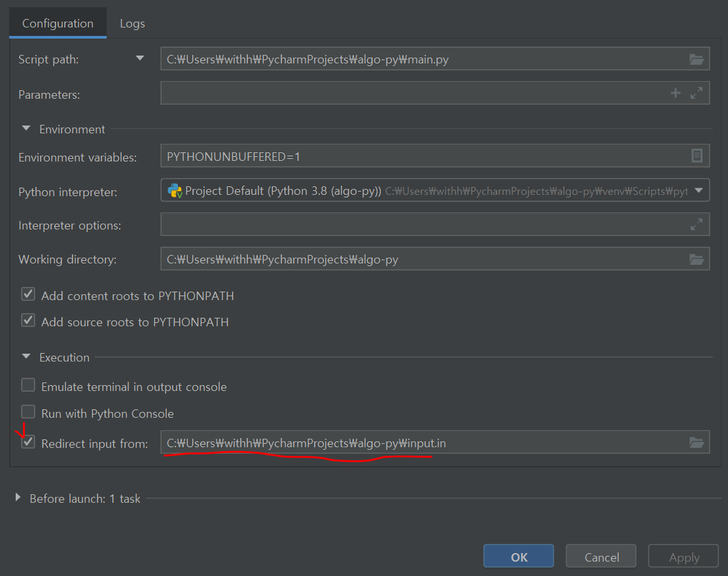The height and width of the screenshot is (576, 728).
Task: Expand Before launch: 1 task section
Action: click(18, 498)
